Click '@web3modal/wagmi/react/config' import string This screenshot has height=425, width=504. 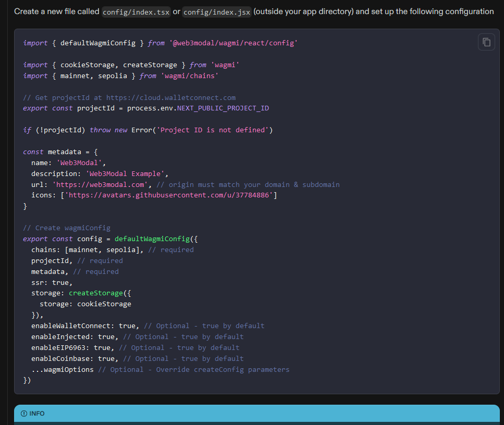[233, 43]
